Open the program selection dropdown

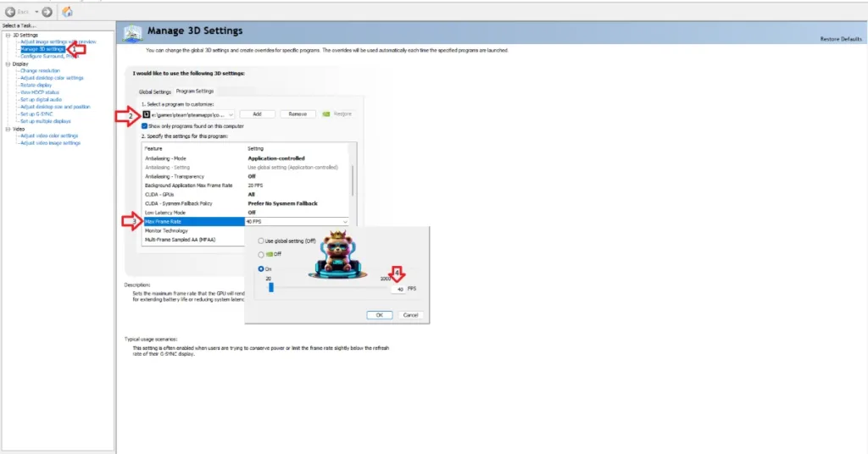click(x=231, y=113)
